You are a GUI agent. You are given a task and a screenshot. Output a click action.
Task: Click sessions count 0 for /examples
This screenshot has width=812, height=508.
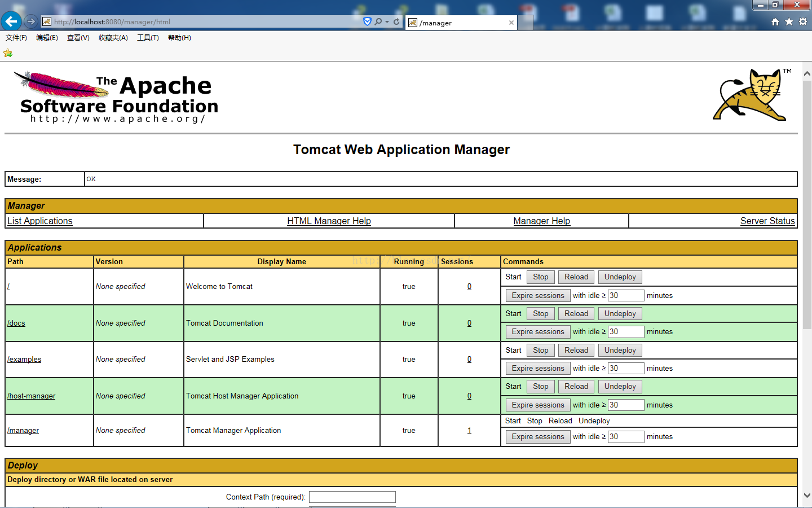(469, 360)
